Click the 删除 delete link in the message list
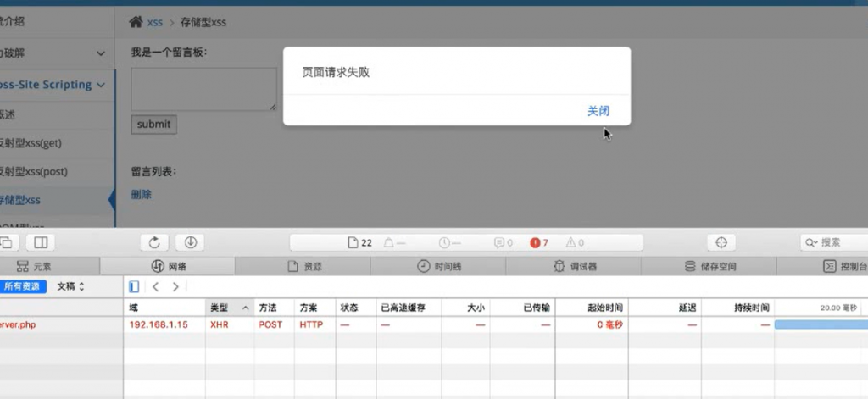The height and width of the screenshot is (399, 868). click(x=142, y=194)
